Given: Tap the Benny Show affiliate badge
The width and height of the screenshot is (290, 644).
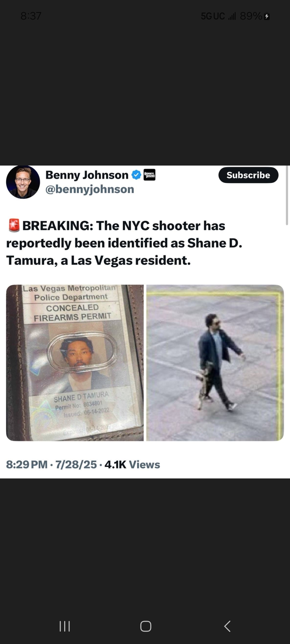Looking at the screenshot, I should point(150,175).
